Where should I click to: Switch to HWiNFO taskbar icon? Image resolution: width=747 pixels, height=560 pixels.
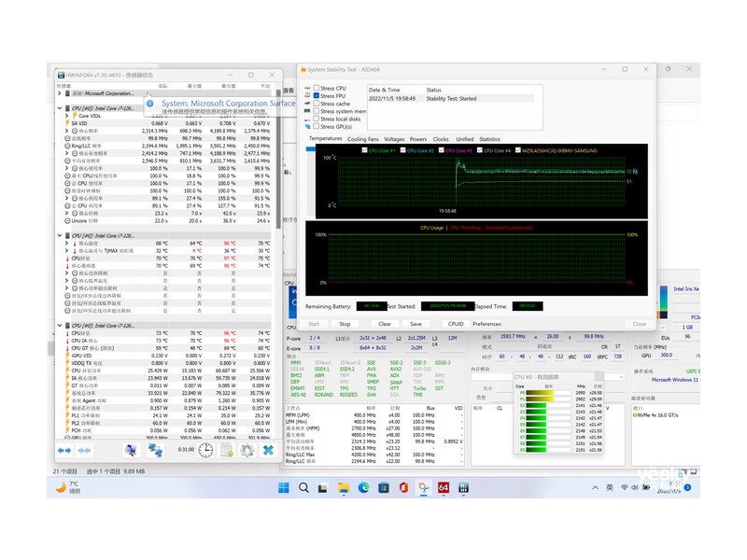pos(463,487)
